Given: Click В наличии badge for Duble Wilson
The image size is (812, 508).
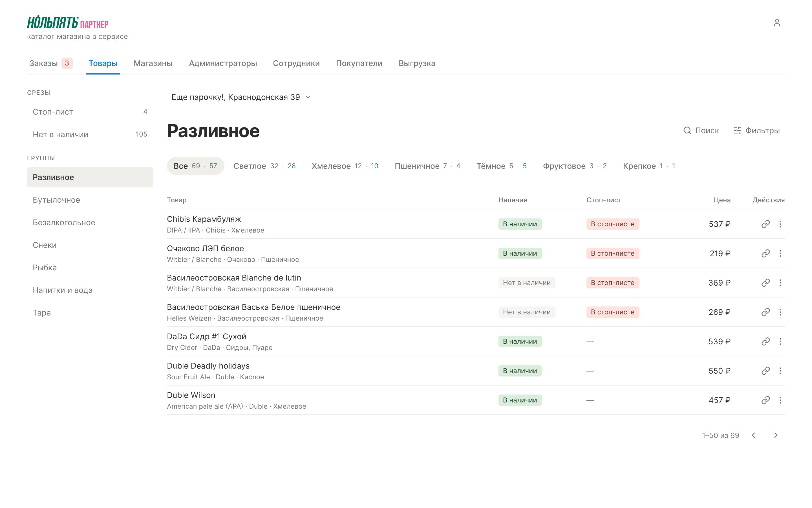Looking at the screenshot, I should (x=520, y=400).
